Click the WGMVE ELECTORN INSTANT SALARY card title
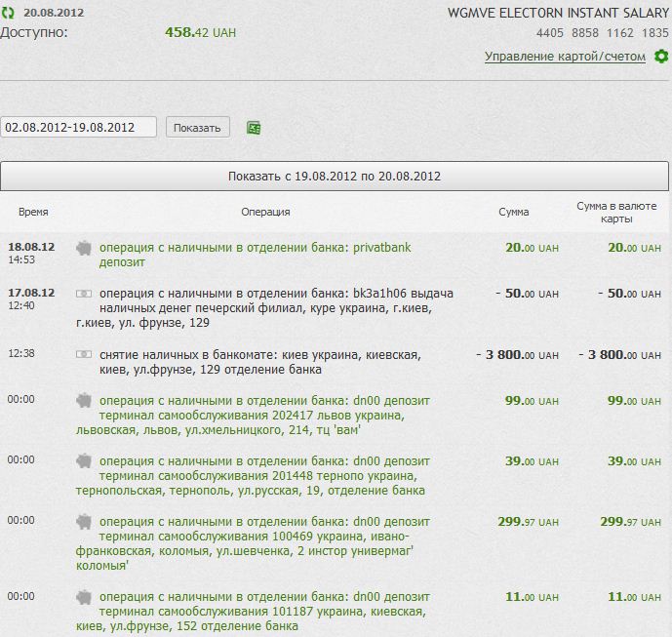 click(558, 13)
